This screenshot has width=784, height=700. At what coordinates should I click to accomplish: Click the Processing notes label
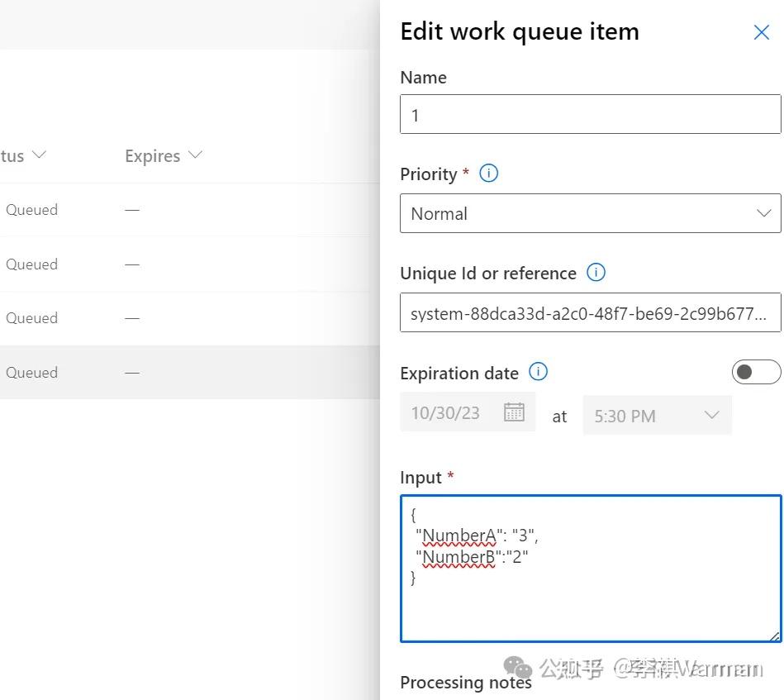click(465, 683)
